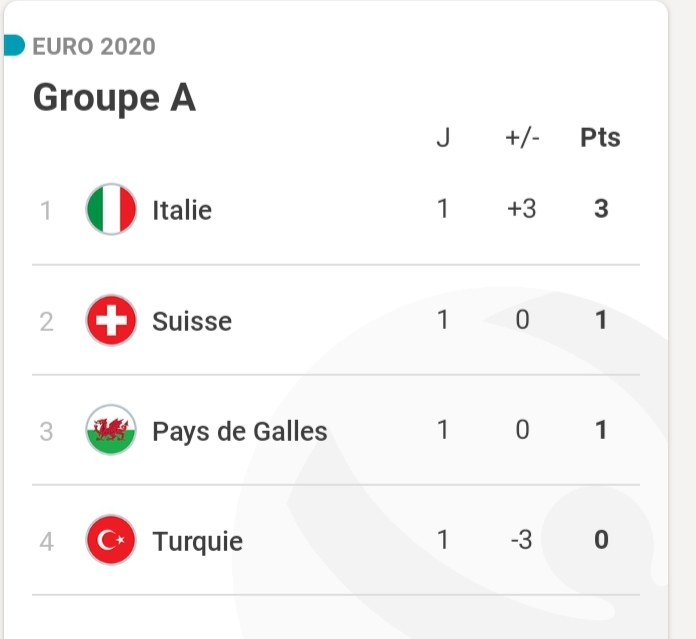This screenshot has width=696, height=639.
Task: Click Turquie's 0 points value
Action: [x=601, y=540]
